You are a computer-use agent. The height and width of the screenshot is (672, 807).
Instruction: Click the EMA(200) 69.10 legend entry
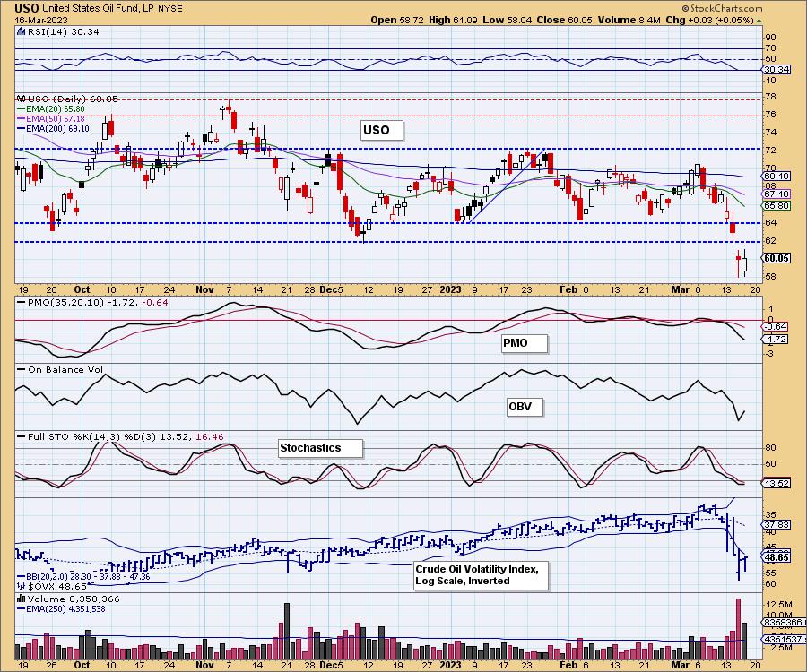[x=53, y=128]
